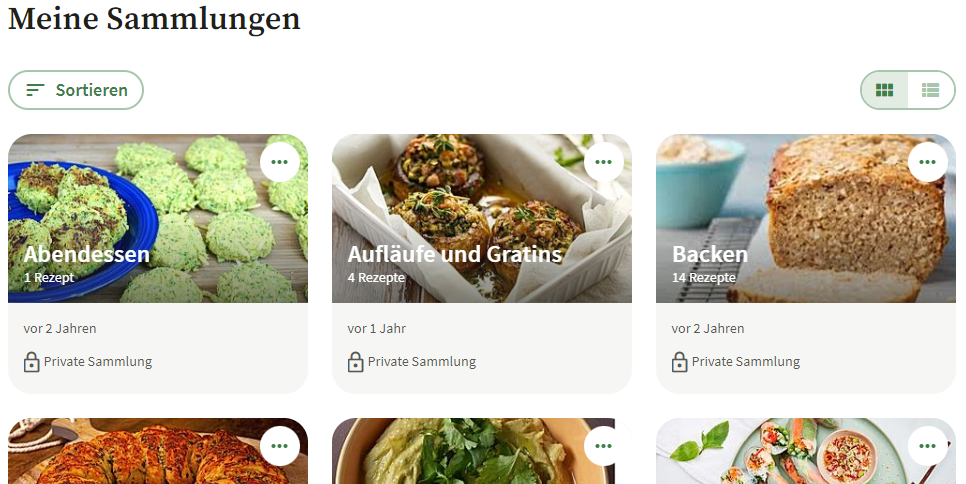Select the stuffed mushrooms thumbnail image
Image resolution: width=966 pixels, height=484 pixels.
(x=482, y=218)
